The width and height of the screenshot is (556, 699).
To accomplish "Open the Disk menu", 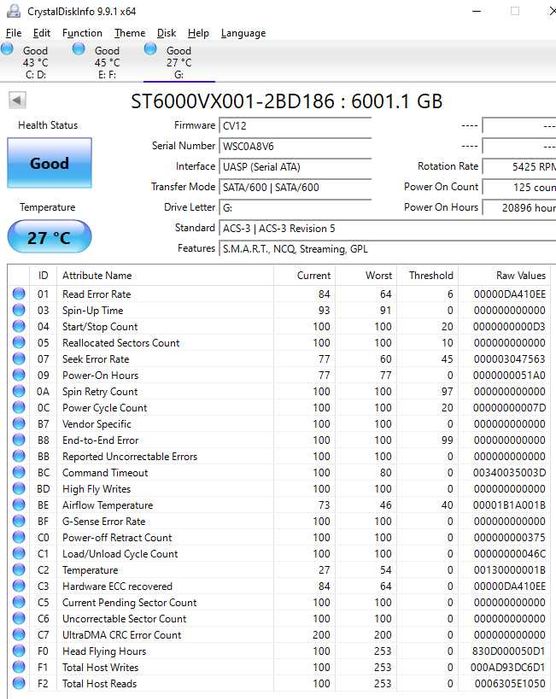I will 166,33.
